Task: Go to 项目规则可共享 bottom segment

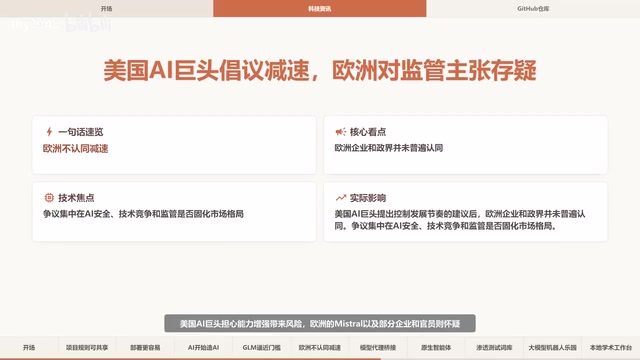Action: (x=87, y=347)
